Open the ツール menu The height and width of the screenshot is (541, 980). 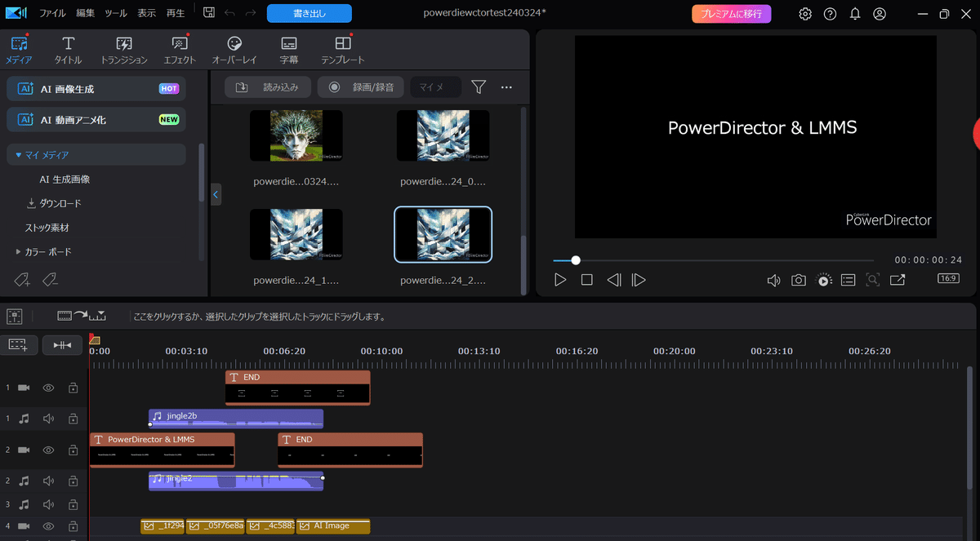pyautogui.click(x=116, y=14)
